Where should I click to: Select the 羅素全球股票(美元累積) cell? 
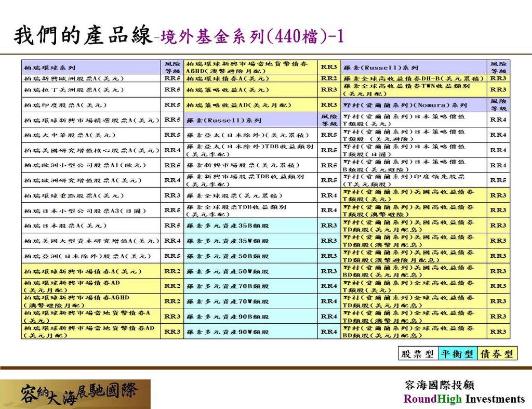[250, 196]
